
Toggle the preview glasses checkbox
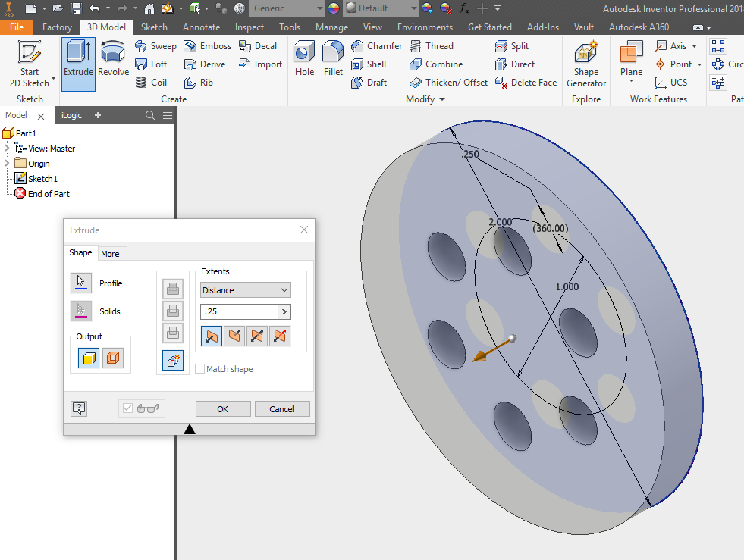click(x=127, y=408)
